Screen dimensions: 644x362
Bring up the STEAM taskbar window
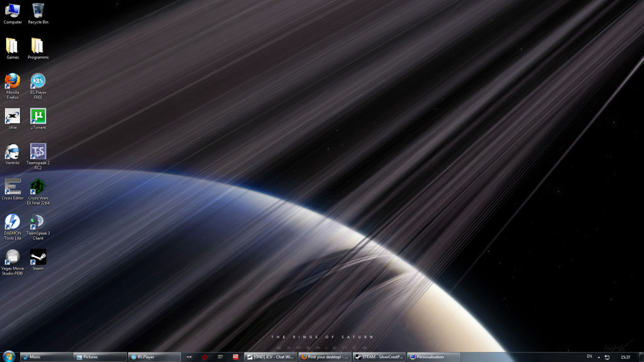tap(379, 357)
